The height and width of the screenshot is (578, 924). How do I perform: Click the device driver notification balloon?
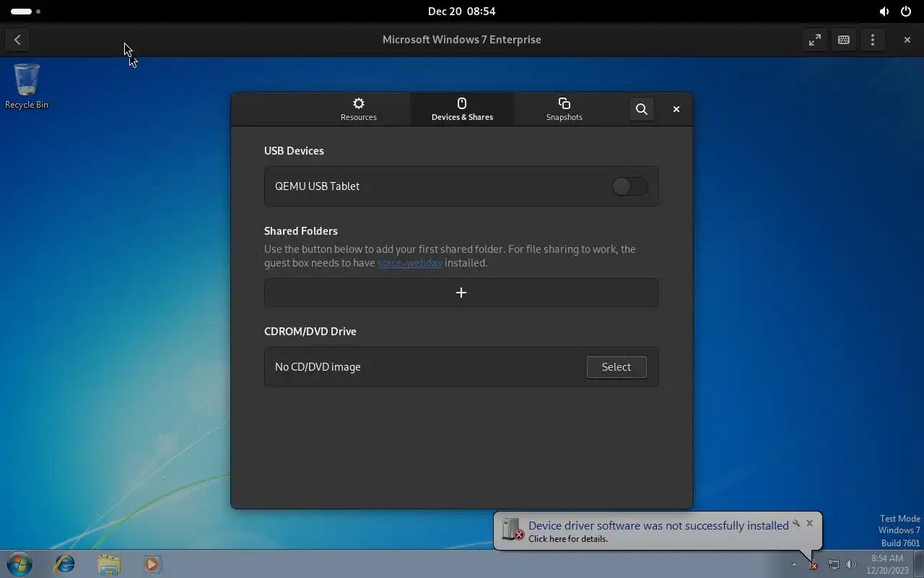coord(658,531)
